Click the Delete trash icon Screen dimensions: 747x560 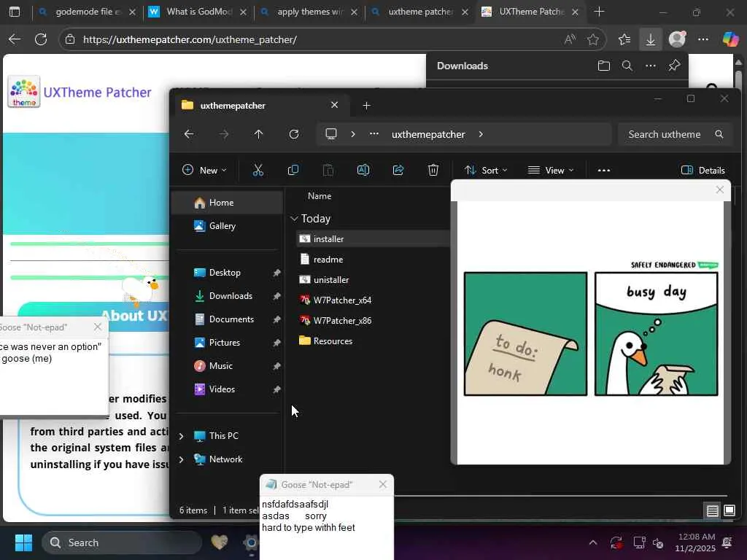tap(433, 170)
